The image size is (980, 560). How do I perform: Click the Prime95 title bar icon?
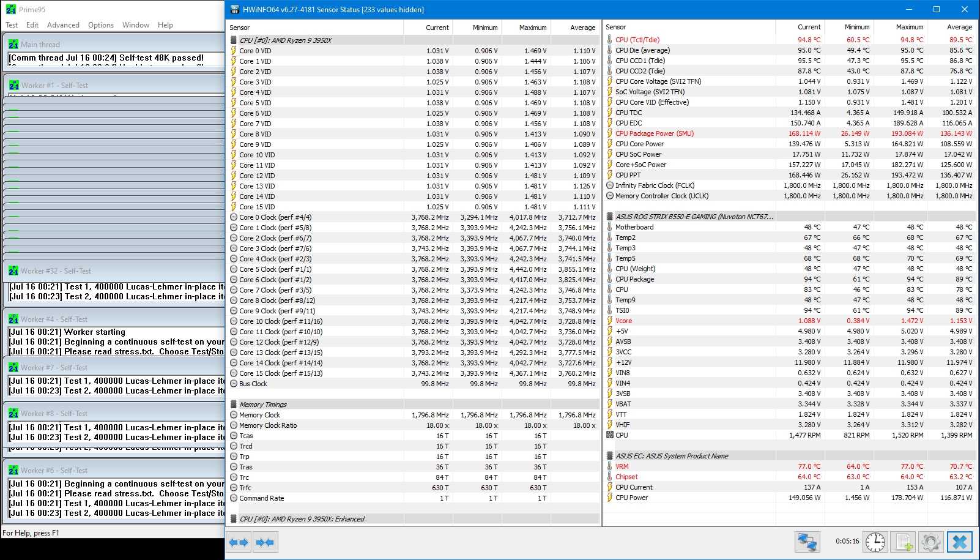(x=10, y=9)
